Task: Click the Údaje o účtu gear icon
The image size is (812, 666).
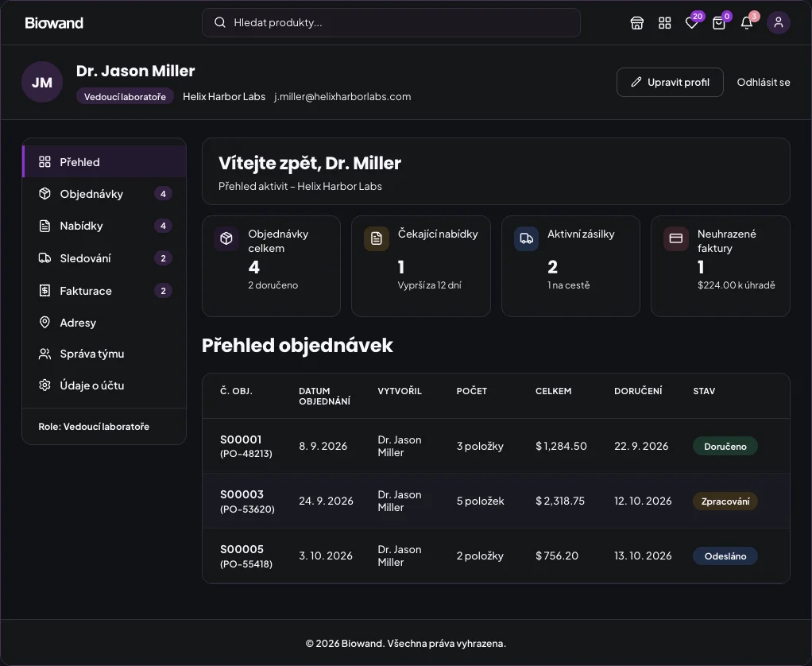Action: [x=45, y=385]
